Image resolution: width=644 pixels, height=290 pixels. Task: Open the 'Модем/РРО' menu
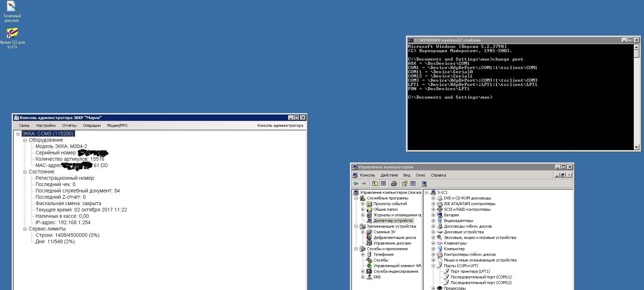[x=117, y=125]
